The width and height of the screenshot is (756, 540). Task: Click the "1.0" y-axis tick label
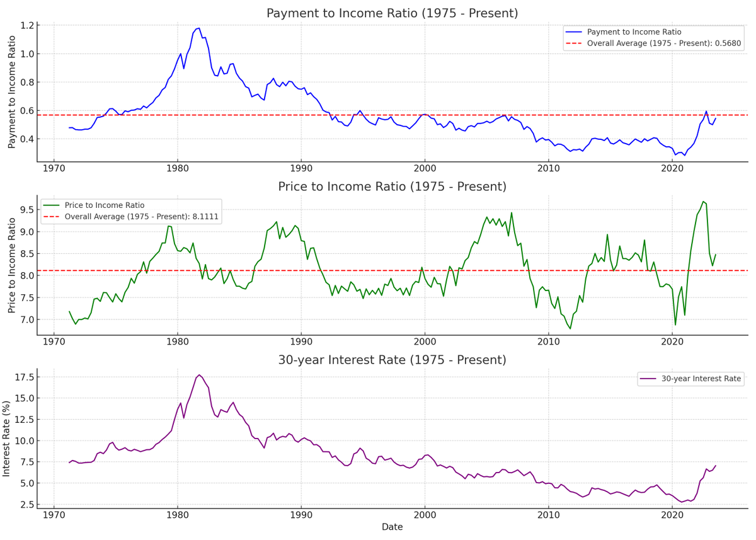point(26,54)
